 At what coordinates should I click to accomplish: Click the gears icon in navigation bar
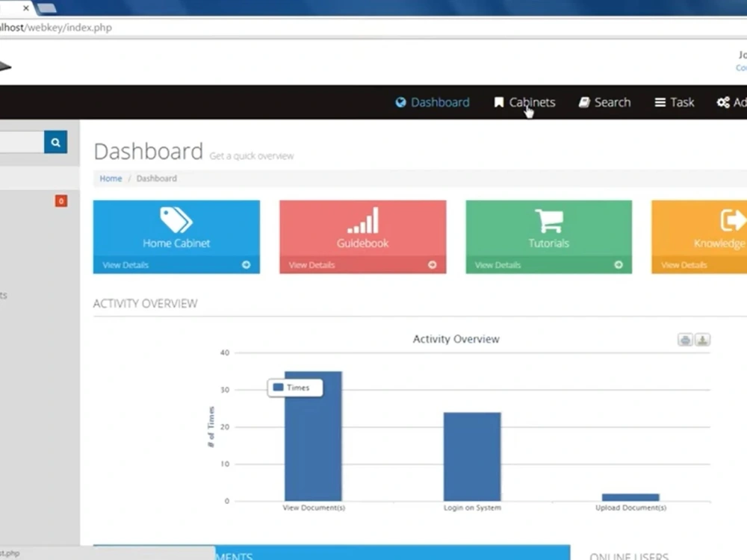[723, 102]
